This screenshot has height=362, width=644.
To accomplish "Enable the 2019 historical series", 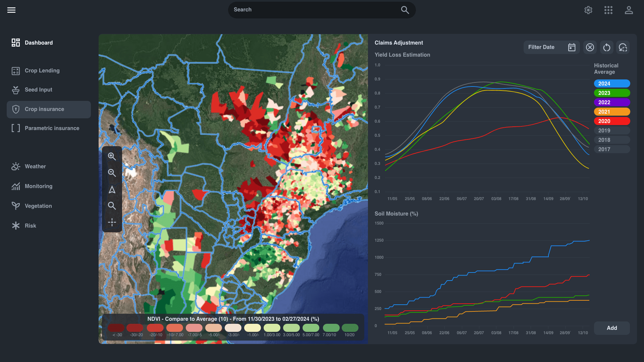I will click(612, 130).
